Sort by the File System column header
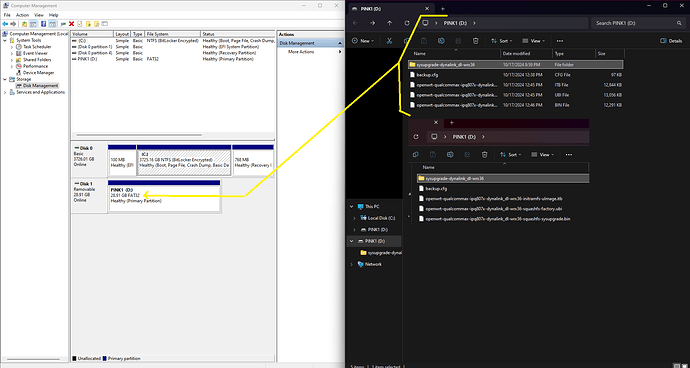 pos(172,34)
